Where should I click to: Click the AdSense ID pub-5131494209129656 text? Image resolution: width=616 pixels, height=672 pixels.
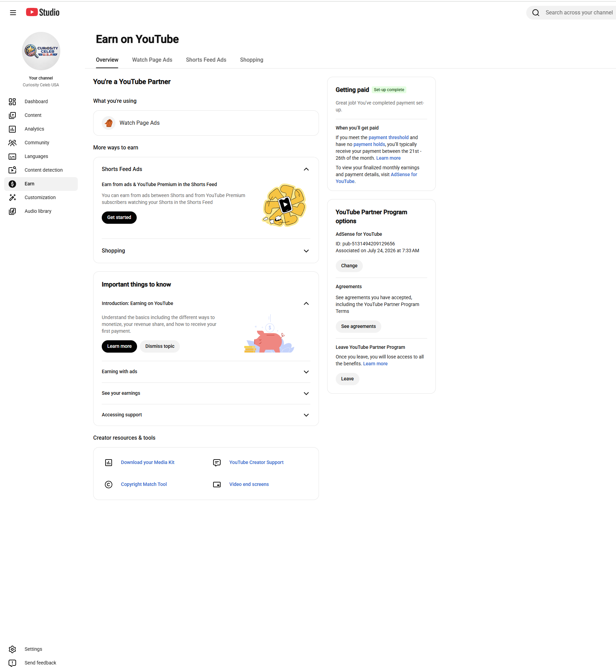365,244
